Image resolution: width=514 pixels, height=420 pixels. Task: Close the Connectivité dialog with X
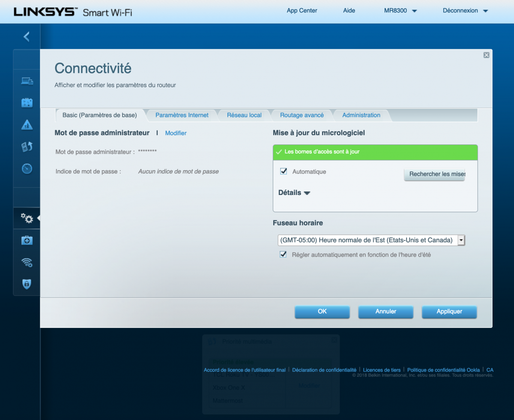tap(486, 55)
